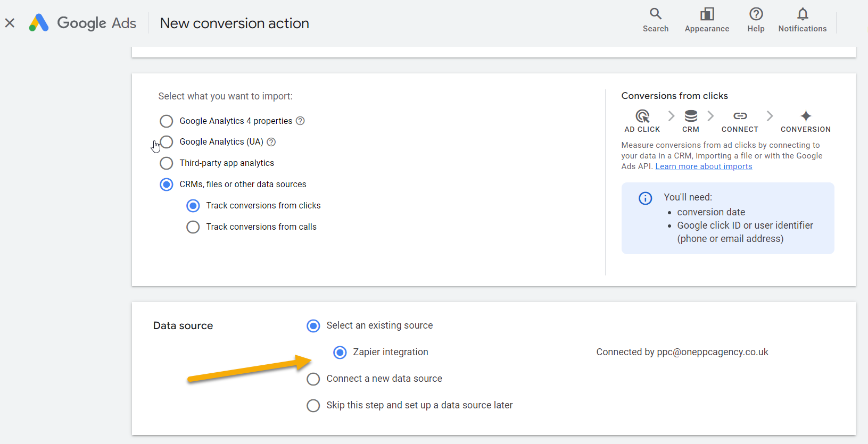Close the New conversion action page

coord(10,23)
